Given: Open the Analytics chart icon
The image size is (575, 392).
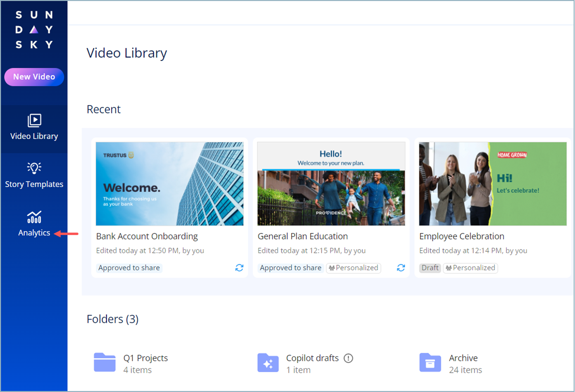Looking at the screenshot, I should [x=34, y=217].
